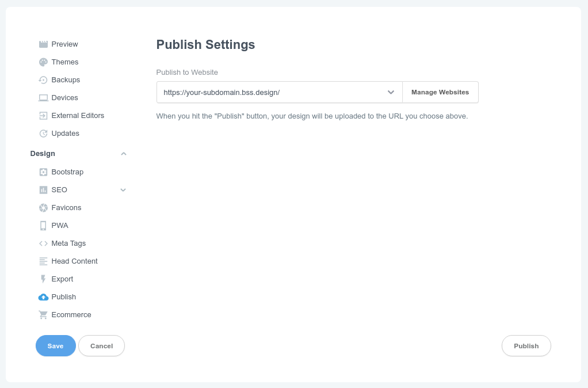This screenshot has width=588, height=388.
Task: Open Favicons via its icon
Action: point(43,207)
